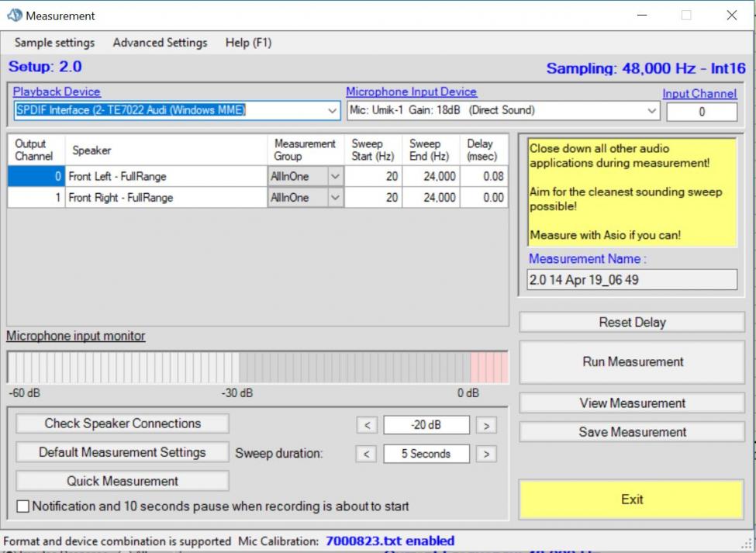756x553 pixels.
Task: Click the Microphone Input Device link
Action: 411,92
